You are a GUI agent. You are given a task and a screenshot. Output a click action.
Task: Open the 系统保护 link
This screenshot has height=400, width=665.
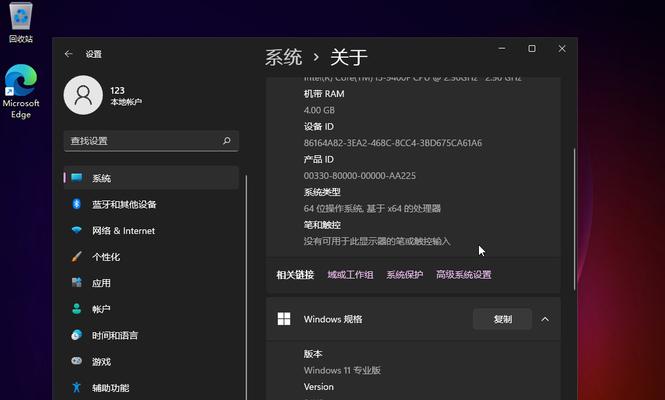point(405,274)
